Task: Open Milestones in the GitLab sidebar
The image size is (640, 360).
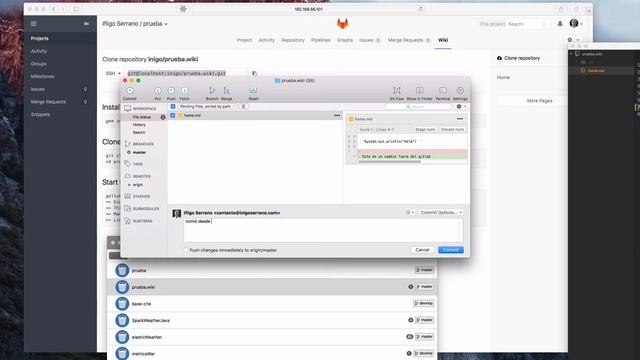Action: tap(42, 76)
